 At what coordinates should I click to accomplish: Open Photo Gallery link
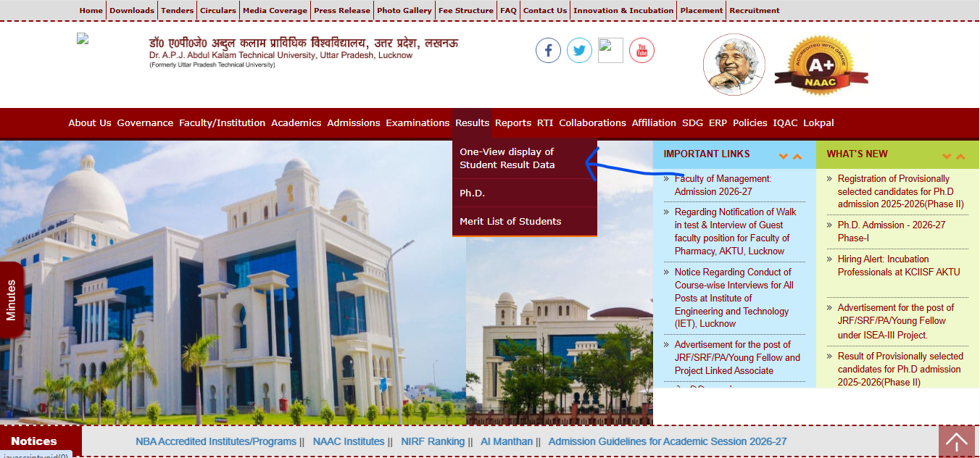404,10
